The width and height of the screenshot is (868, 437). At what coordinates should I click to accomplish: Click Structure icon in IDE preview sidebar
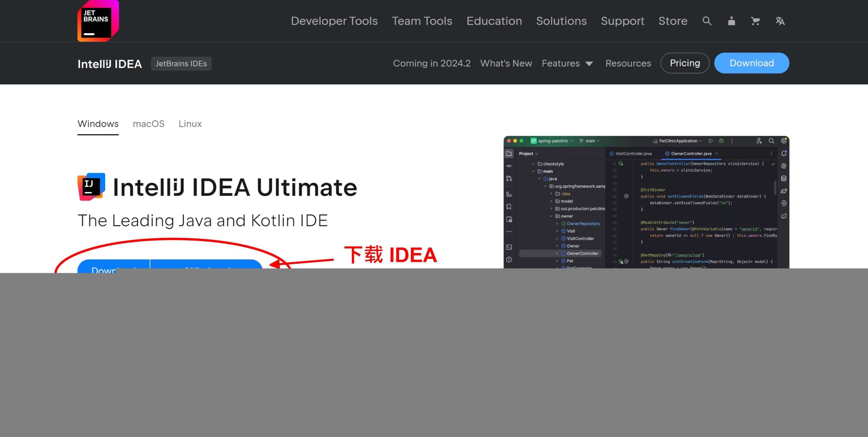tap(509, 194)
